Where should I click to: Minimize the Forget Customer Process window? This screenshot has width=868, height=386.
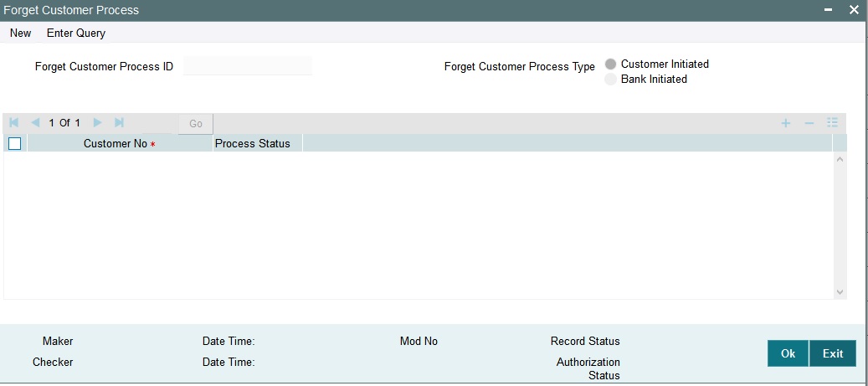828,10
